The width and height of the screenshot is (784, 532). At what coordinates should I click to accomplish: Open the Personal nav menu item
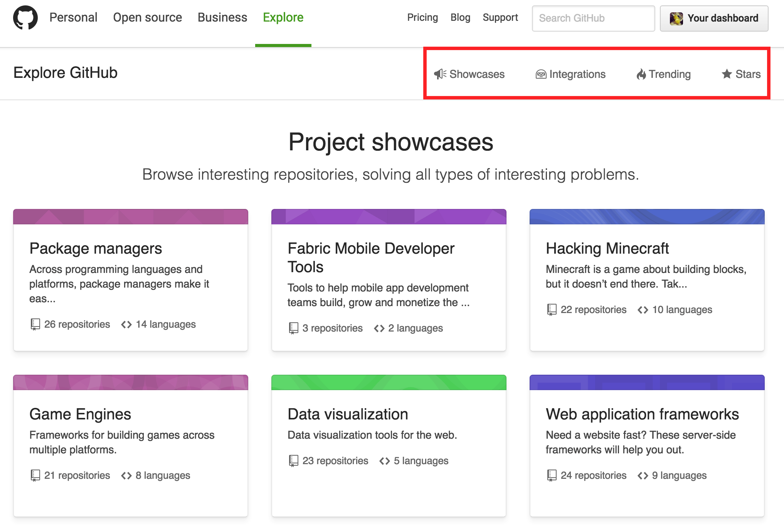(x=73, y=17)
